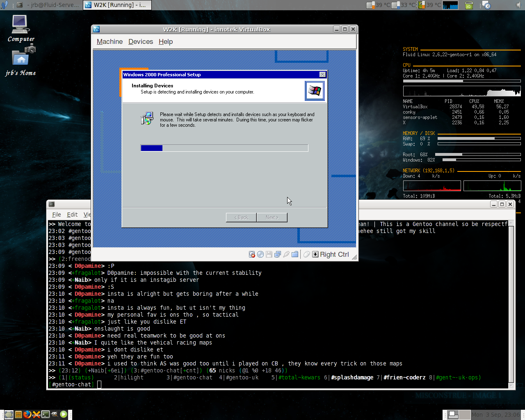Click the CD/DVD indicator in VirtualBox status bar
The width and height of the screenshot is (525, 420).
point(260,254)
